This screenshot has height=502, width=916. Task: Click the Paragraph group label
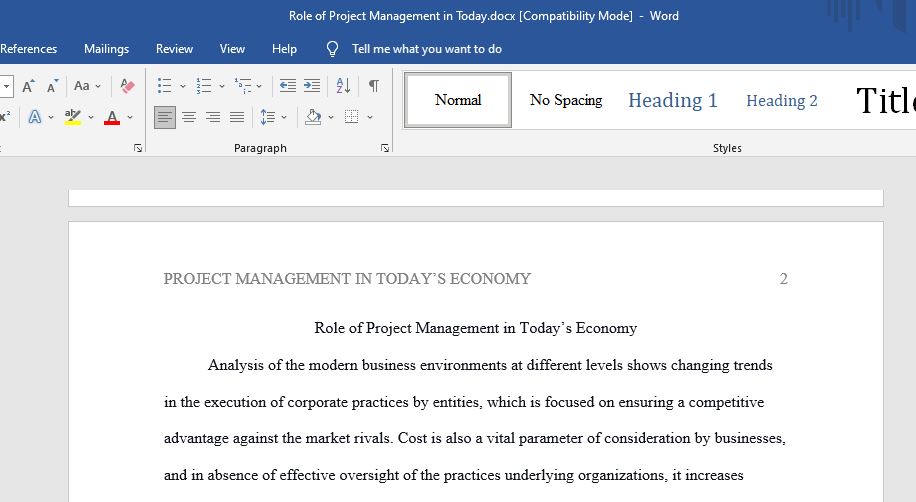[x=260, y=148]
